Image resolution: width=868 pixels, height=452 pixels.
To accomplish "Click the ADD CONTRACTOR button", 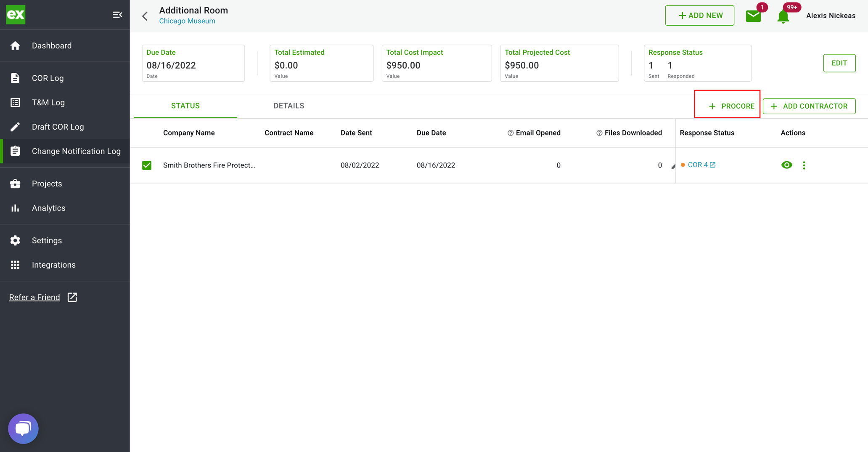I will [x=809, y=106].
